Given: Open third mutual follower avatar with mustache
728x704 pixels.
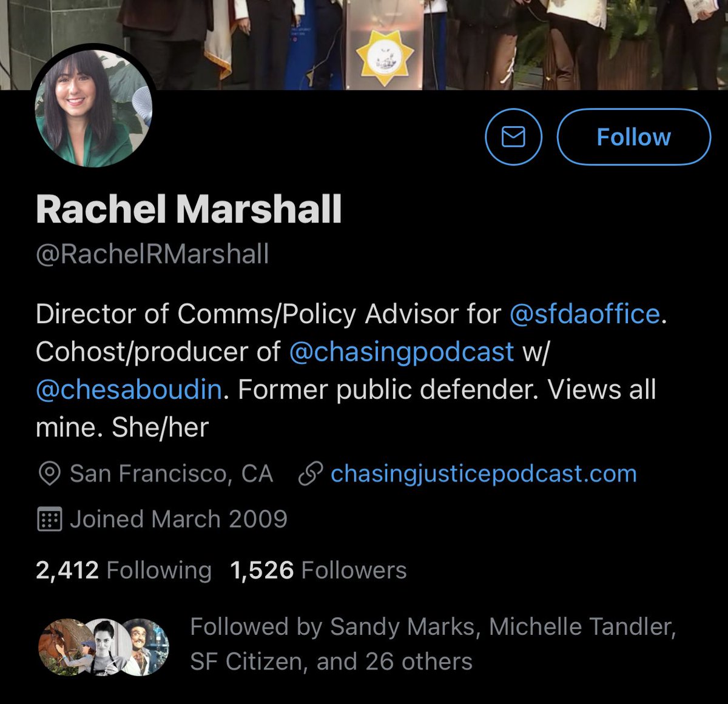Looking at the screenshot, I should pos(146,647).
